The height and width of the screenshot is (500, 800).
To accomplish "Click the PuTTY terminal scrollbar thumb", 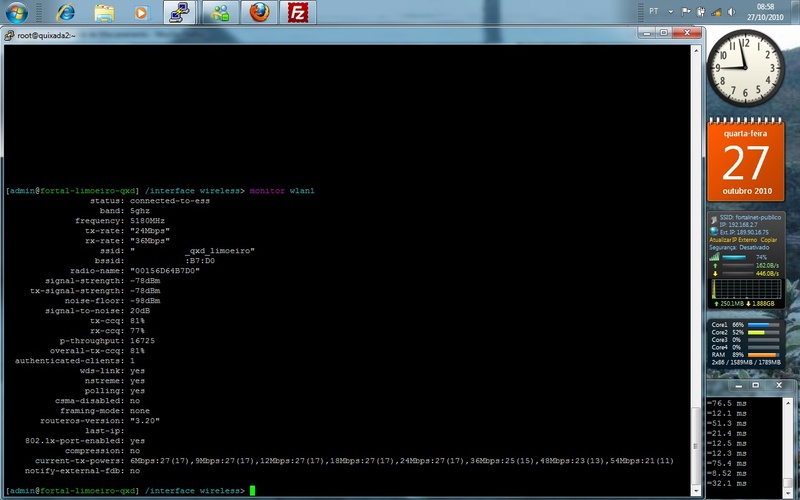I will click(x=695, y=445).
